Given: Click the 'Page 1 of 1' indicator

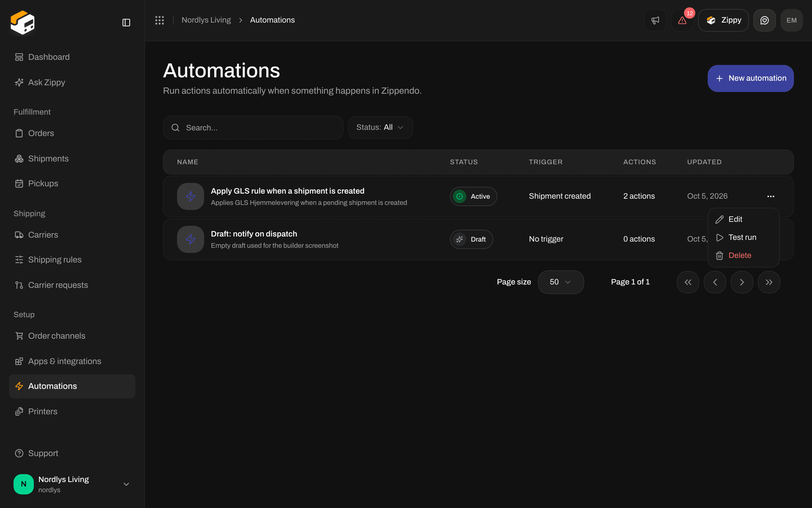Looking at the screenshot, I should (x=630, y=282).
